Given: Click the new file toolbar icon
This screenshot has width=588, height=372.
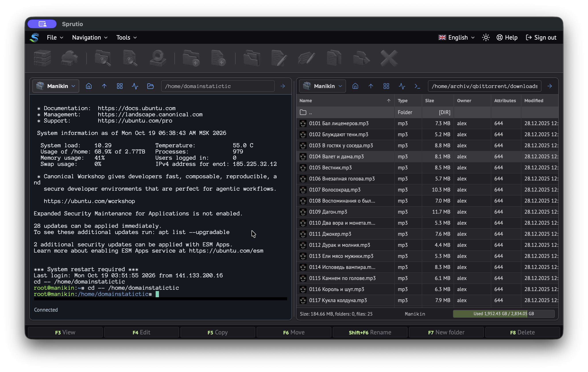Looking at the screenshot, I should 219,58.
